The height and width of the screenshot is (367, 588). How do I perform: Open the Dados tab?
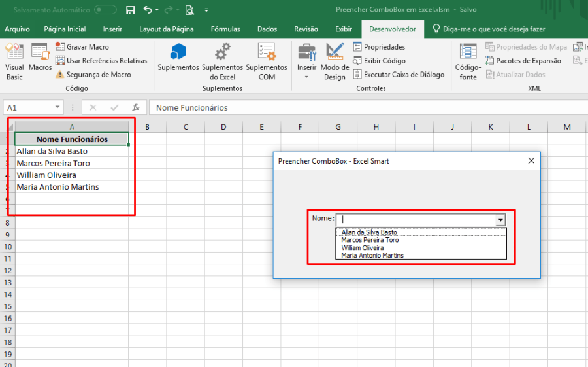point(267,29)
